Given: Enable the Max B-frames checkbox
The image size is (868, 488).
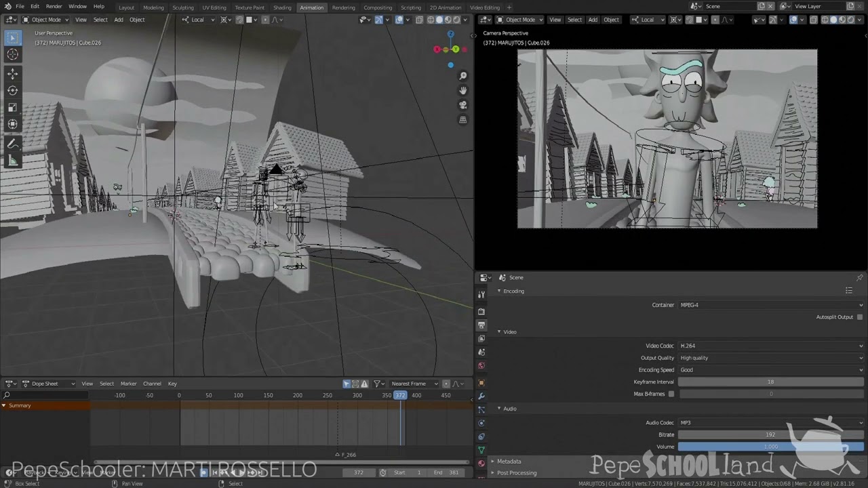Looking at the screenshot, I should 671,394.
